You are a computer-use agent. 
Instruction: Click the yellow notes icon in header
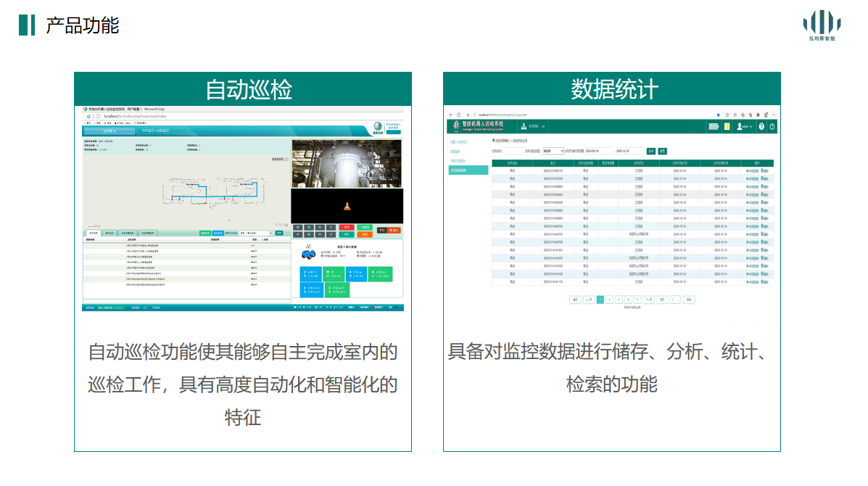tap(727, 126)
